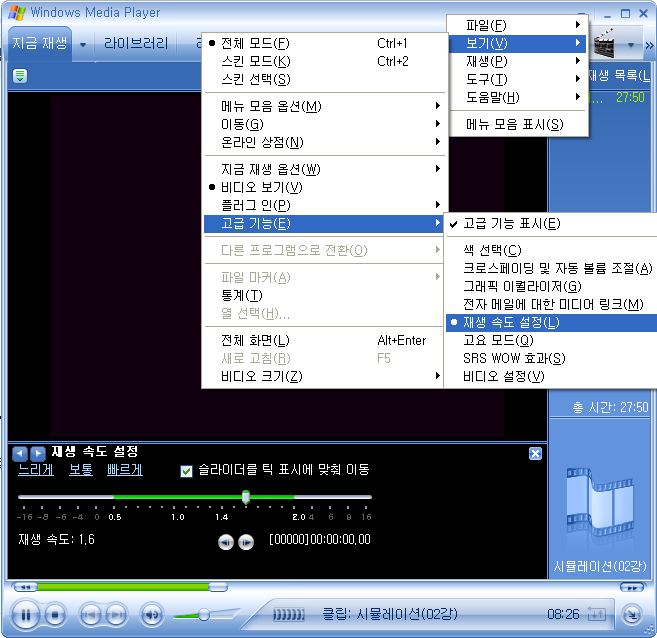Select 스킨 모드(K) option
This screenshot has width=657, height=638.
(323, 61)
